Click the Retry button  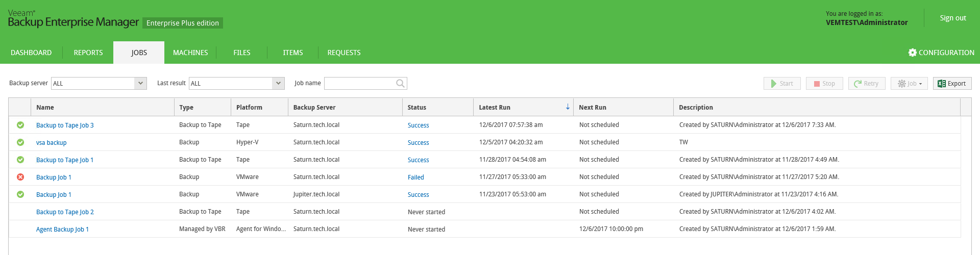[x=867, y=84]
